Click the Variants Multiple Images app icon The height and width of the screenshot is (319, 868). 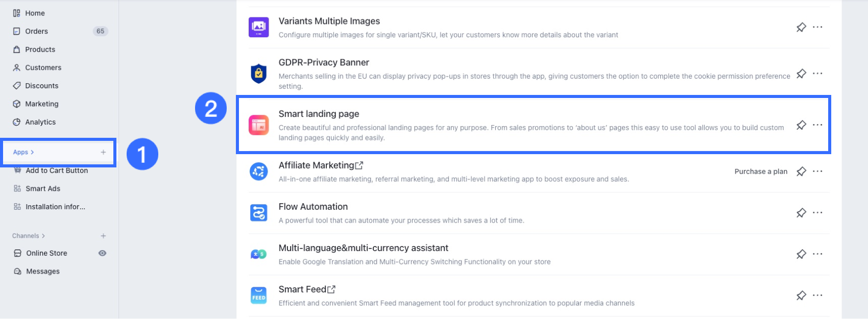pos(258,27)
